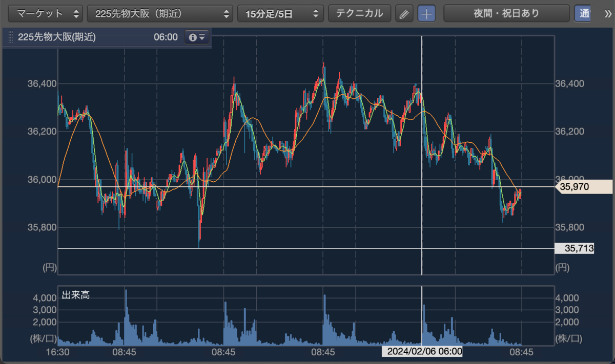Click the 35,800 right price axis label
615x364 pixels.
570,227
